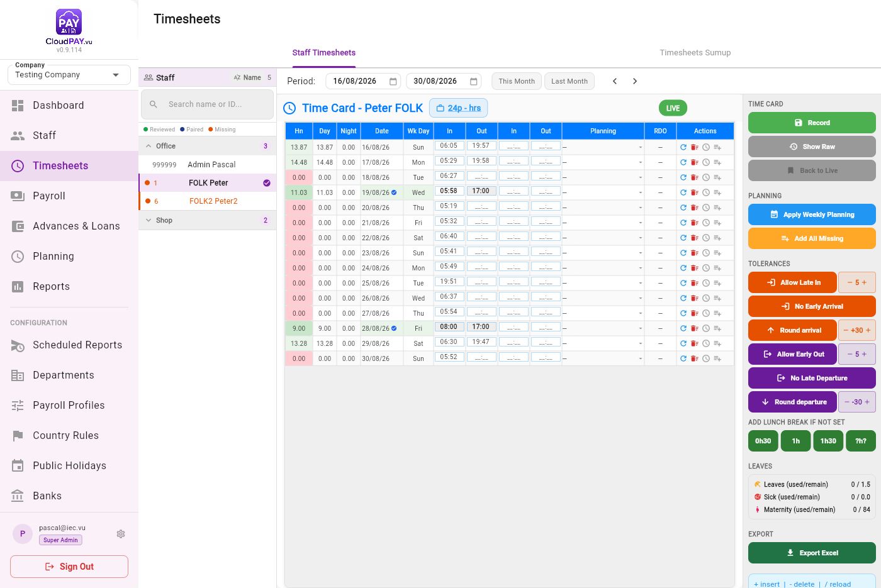The image size is (881, 588).
Task: Export the timesheet to Excel
Action: (x=812, y=553)
